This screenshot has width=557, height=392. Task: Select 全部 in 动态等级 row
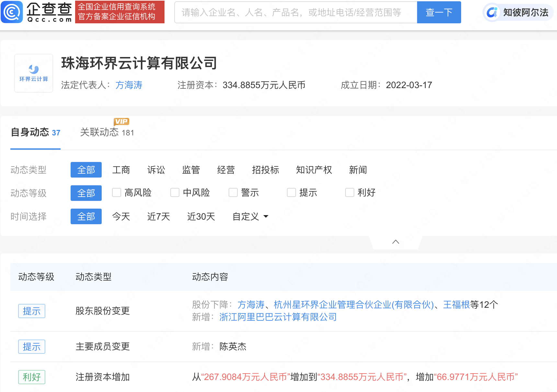pos(86,193)
